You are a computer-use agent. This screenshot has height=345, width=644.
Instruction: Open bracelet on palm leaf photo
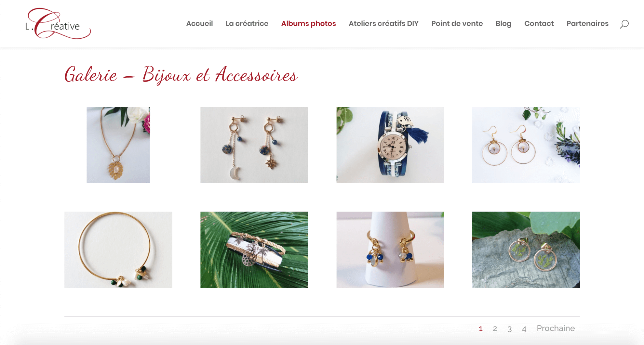(254, 250)
